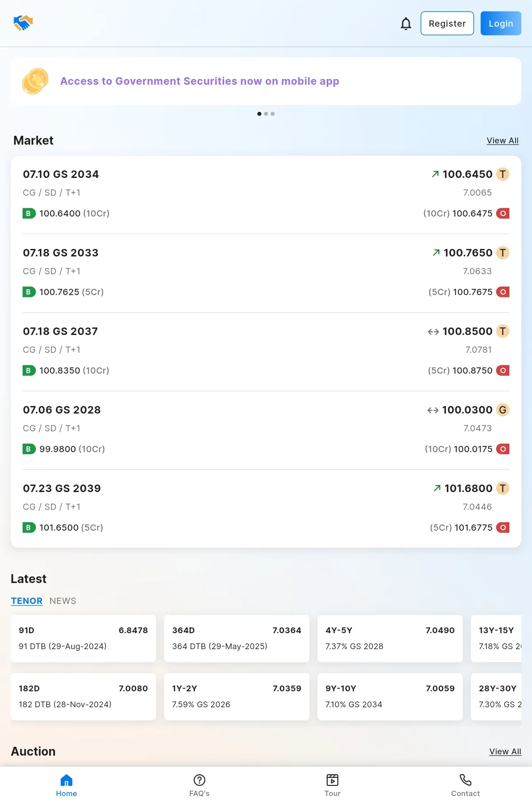The image size is (532, 804).
Task: Click the Login button
Action: (501, 24)
